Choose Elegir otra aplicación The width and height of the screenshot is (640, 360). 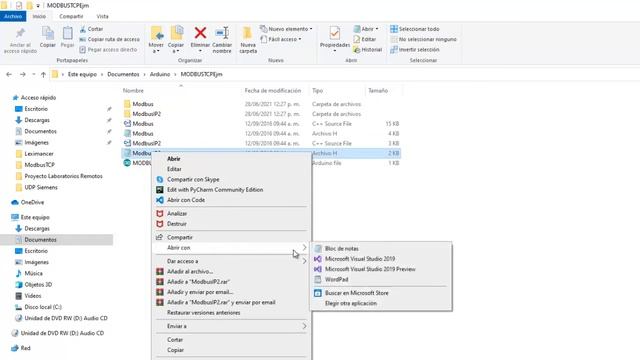(351, 303)
